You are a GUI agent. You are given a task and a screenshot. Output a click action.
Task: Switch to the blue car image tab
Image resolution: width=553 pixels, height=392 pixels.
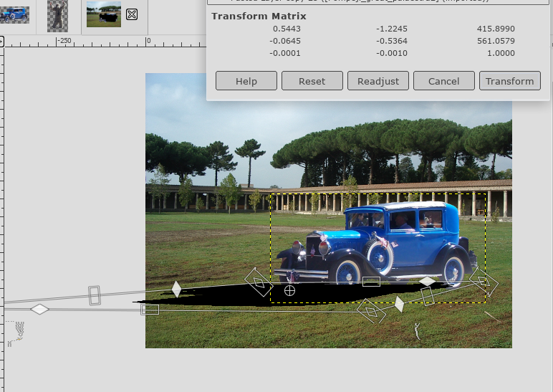click(x=14, y=15)
